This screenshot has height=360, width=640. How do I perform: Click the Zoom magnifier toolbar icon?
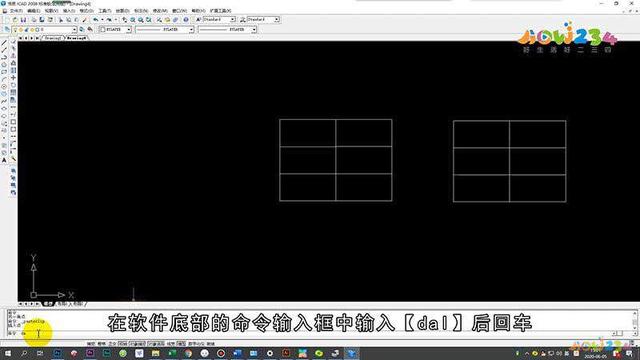click(x=133, y=20)
